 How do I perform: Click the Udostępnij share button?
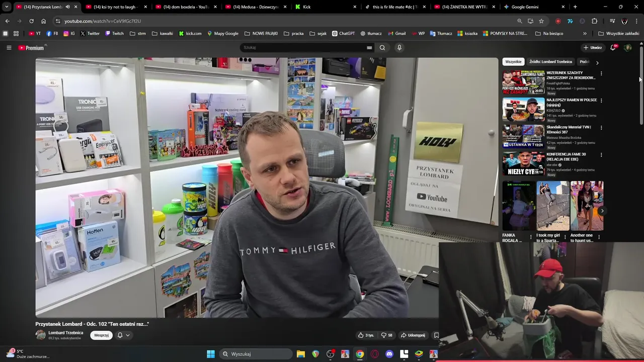pyautogui.click(x=413, y=335)
